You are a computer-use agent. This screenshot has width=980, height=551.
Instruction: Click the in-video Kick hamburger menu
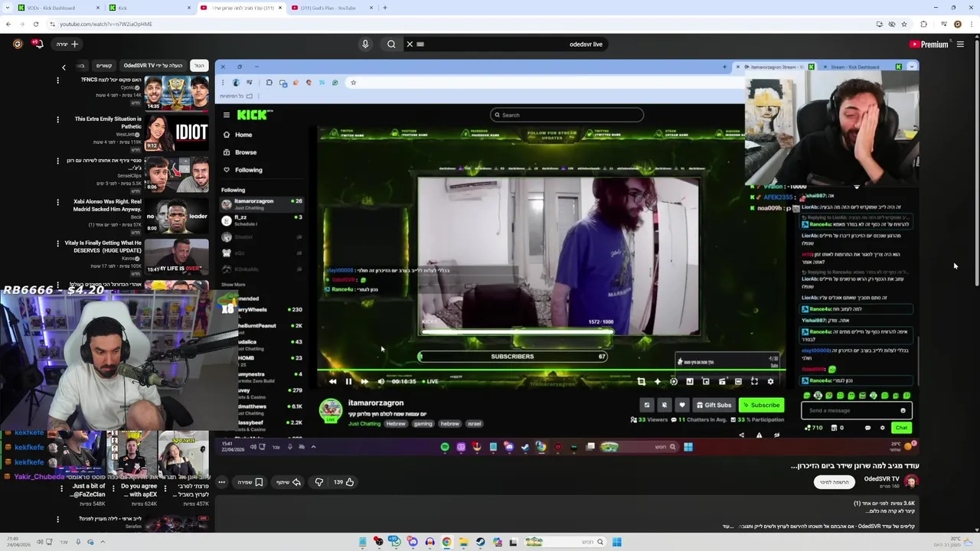point(227,115)
